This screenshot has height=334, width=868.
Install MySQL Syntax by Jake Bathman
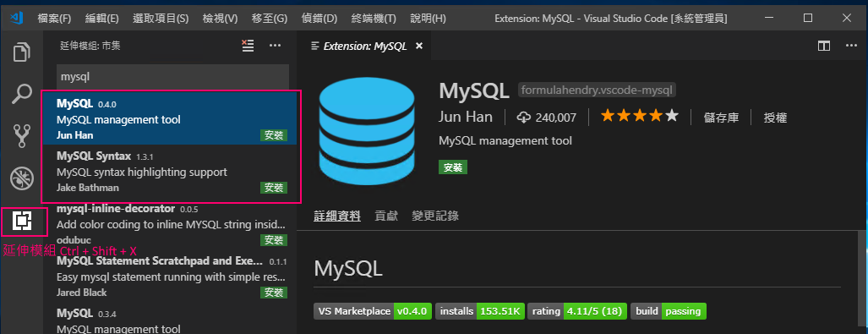coord(274,188)
